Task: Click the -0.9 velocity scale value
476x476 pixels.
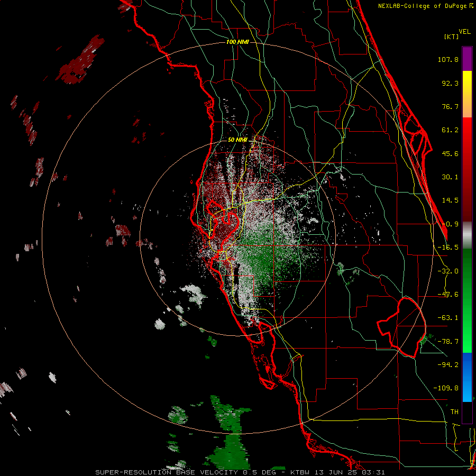Action: (450, 224)
